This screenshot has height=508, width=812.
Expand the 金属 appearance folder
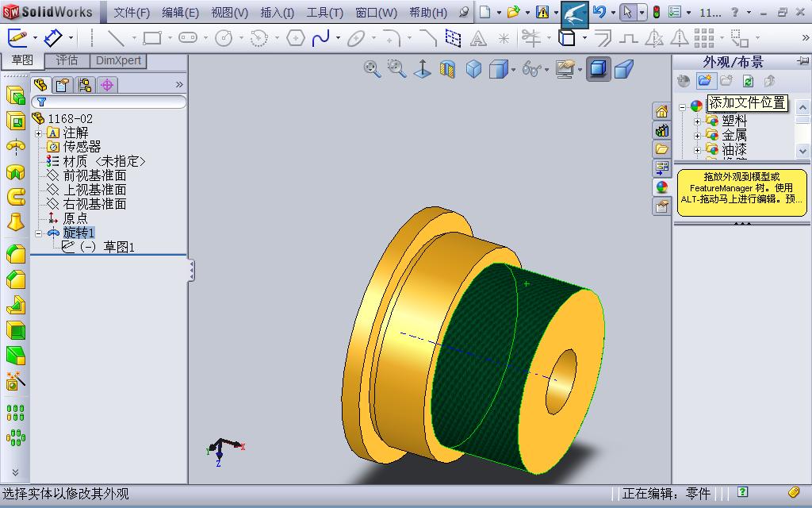point(698,137)
